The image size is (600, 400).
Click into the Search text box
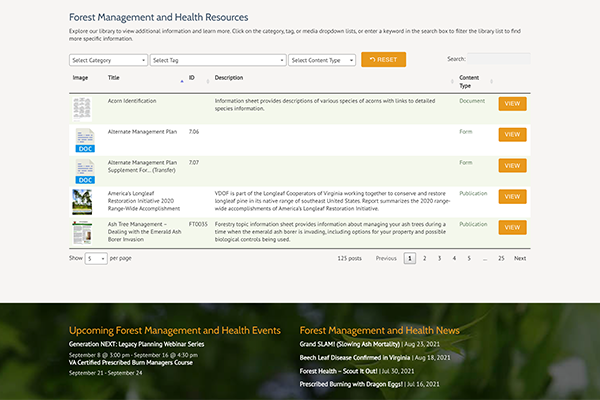click(497, 60)
